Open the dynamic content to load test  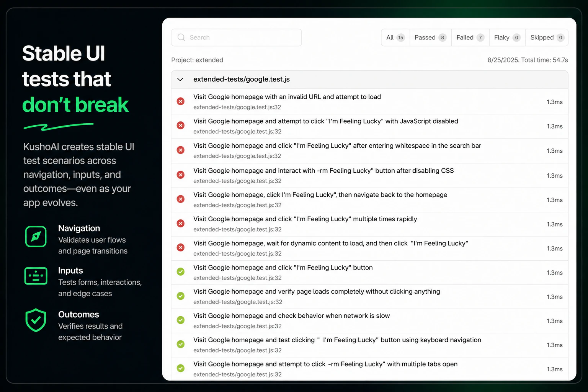(331, 243)
